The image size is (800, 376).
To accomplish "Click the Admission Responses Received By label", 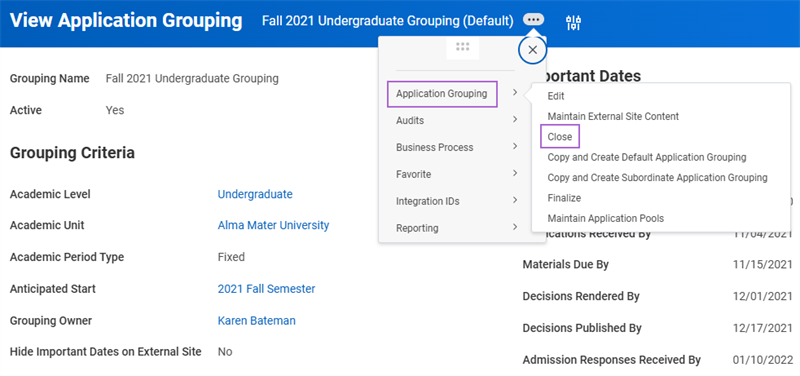I will [x=612, y=360].
